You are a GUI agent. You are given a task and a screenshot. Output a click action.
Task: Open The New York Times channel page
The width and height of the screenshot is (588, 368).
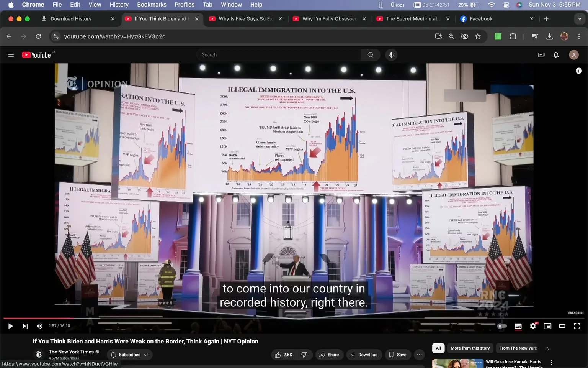pos(71,352)
